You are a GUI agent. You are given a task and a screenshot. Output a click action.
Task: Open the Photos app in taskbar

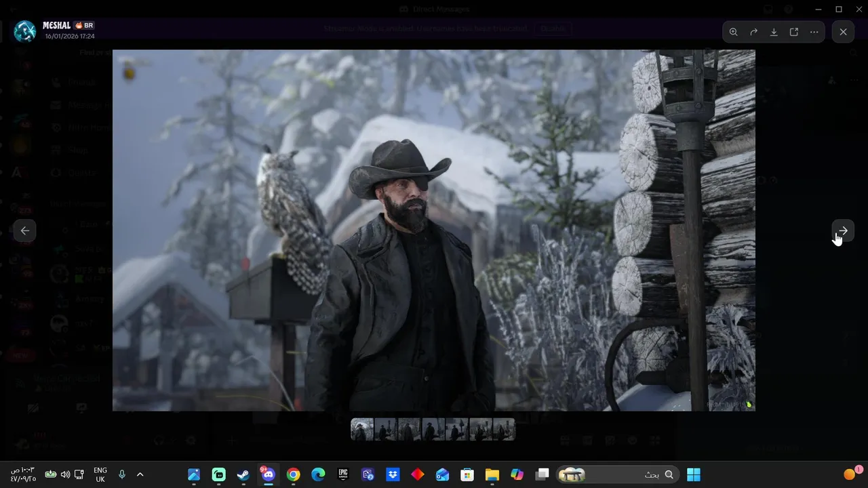pos(194,474)
